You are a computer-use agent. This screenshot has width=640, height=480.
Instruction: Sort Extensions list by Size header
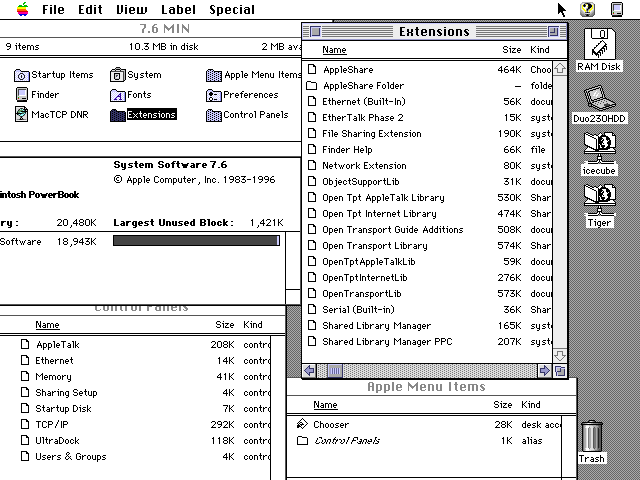click(x=511, y=50)
